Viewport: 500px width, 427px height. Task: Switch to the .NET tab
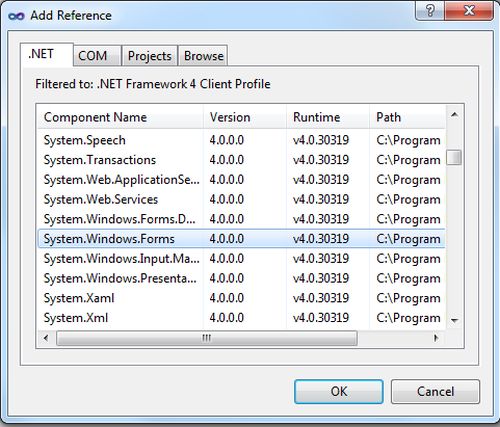(47, 54)
